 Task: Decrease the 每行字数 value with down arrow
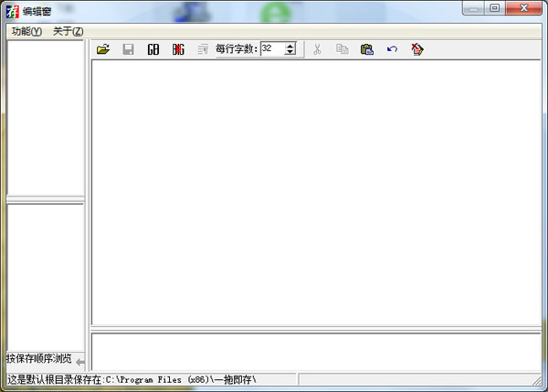click(x=290, y=53)
